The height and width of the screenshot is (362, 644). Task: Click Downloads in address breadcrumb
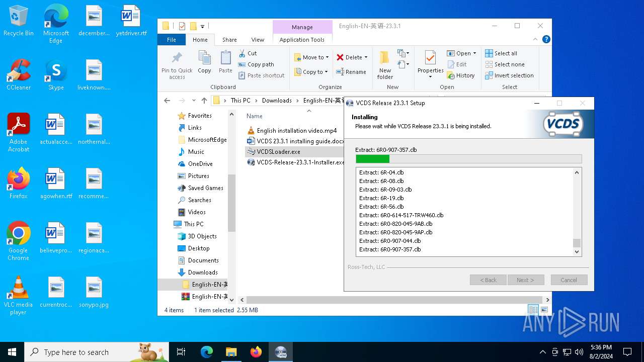click(277, 101)
